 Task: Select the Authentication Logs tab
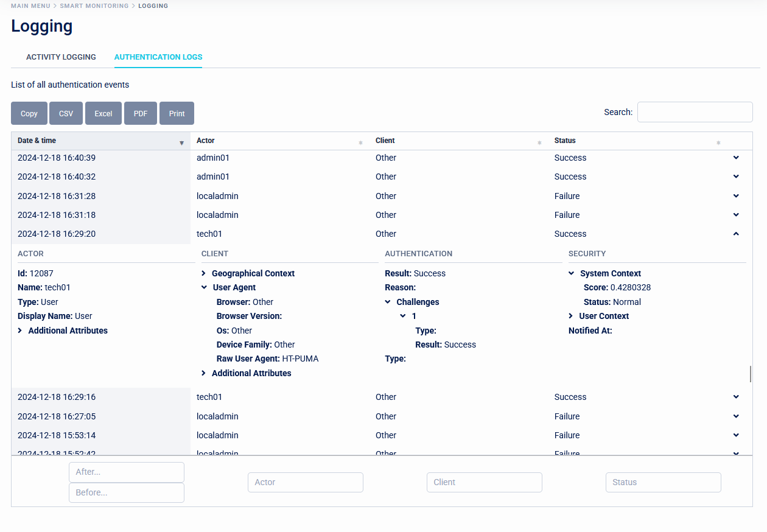point(158,57)
